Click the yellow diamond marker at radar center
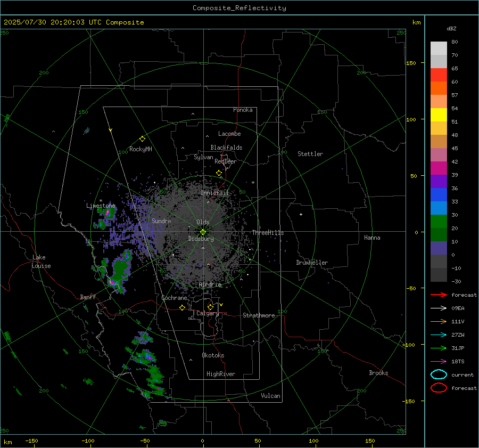The image size is (479, 448). (x=203, y=232)
